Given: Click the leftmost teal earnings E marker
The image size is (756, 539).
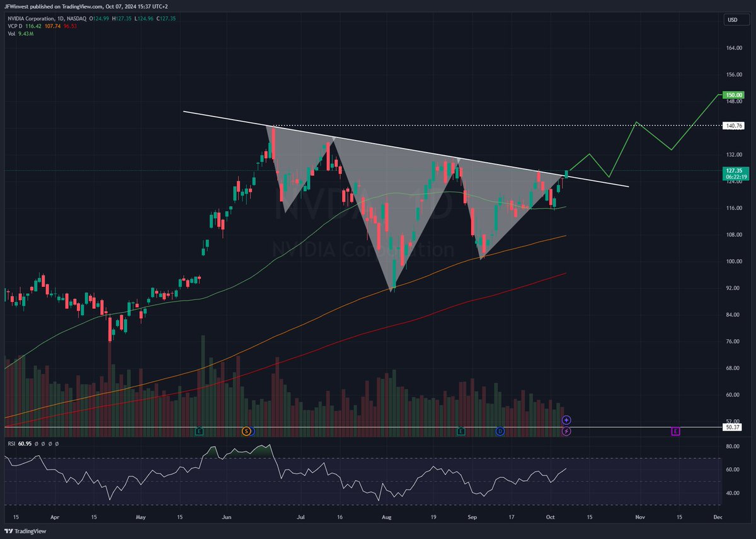Looking at the screenshot, I should [199, 431].
